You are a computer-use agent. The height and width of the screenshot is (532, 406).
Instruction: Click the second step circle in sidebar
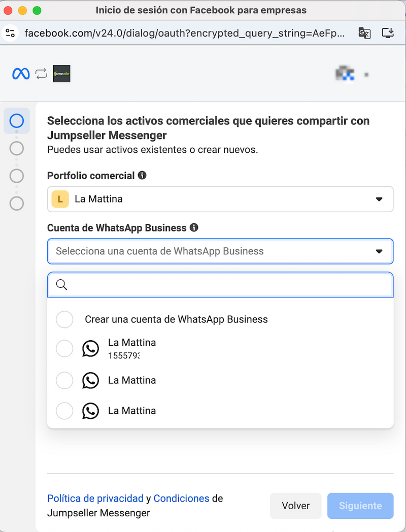point(17,148)
